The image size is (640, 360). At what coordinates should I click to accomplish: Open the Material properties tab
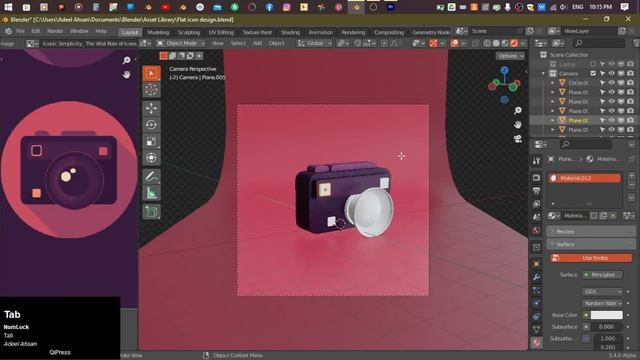(536, 342)
